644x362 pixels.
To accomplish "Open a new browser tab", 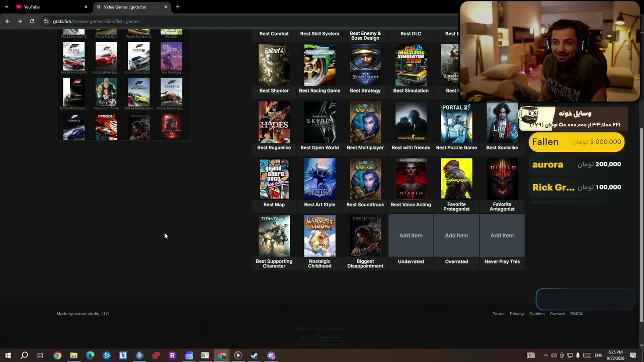I will (x=178, y=7).
